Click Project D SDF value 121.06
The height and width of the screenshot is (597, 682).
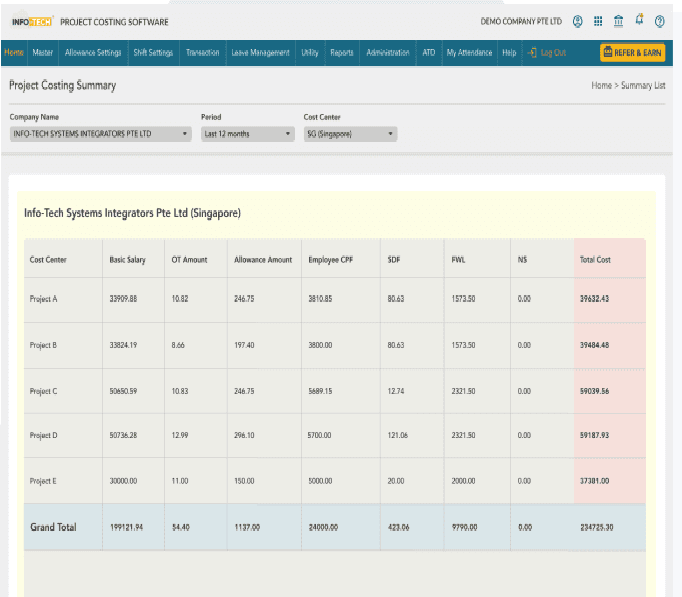tap(398, 435)
